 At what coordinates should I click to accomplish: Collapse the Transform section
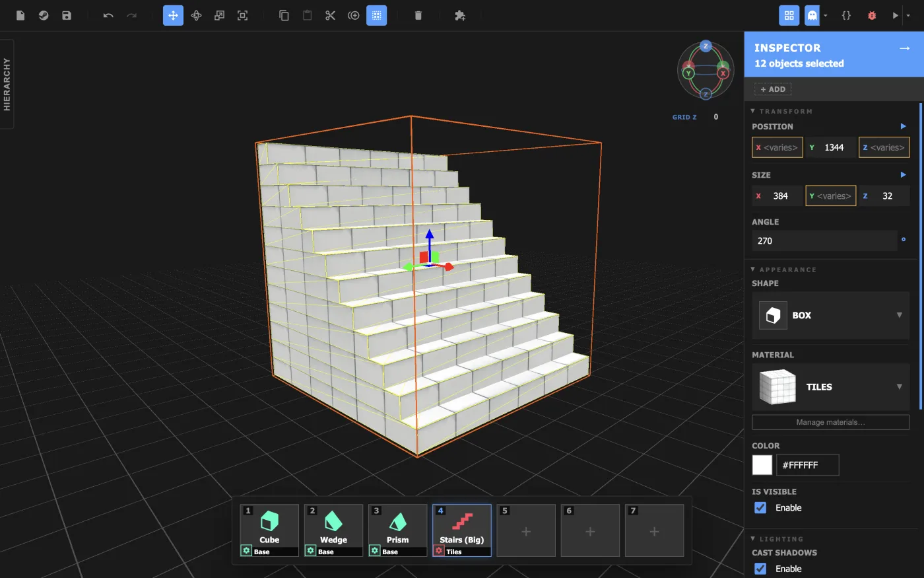click(x=753, y=111)
